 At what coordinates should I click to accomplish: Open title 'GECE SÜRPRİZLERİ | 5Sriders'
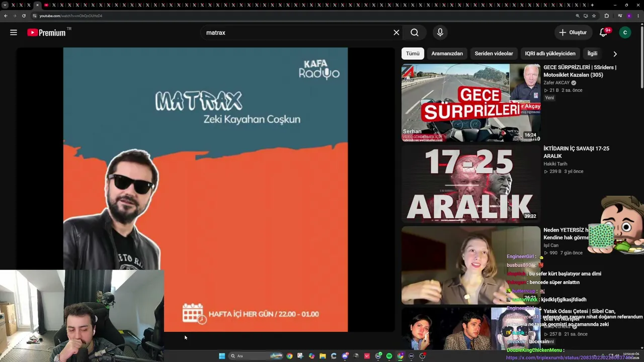click(580, 71)
